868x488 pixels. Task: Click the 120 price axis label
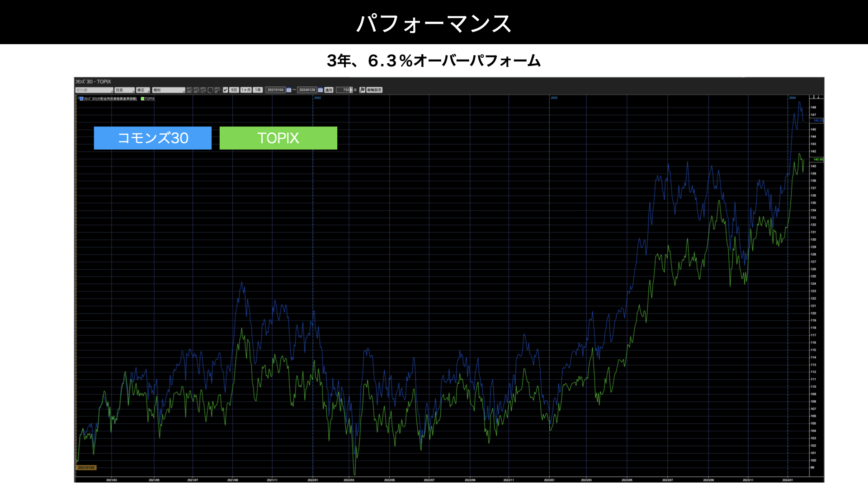tap(813, 313)
